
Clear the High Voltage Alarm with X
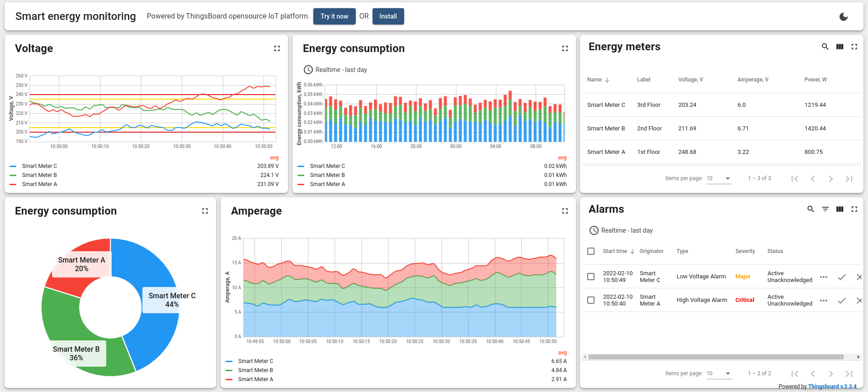click(859, 301)
